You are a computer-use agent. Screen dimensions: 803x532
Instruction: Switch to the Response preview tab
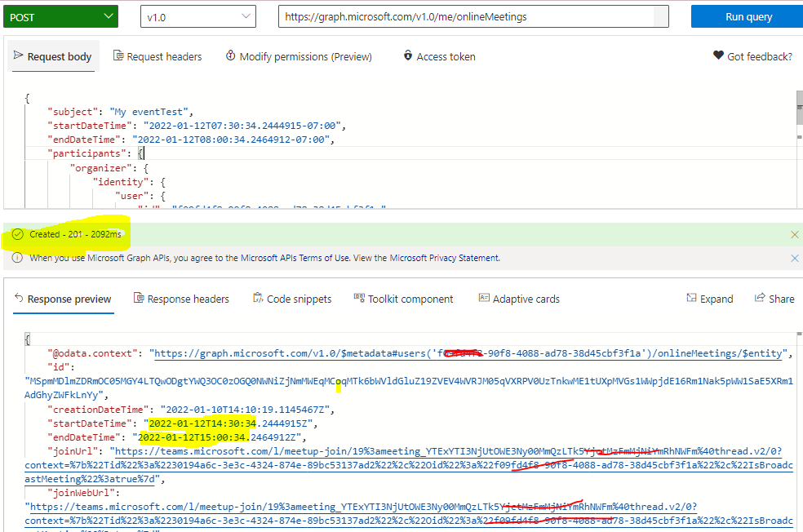coord(64,299)
